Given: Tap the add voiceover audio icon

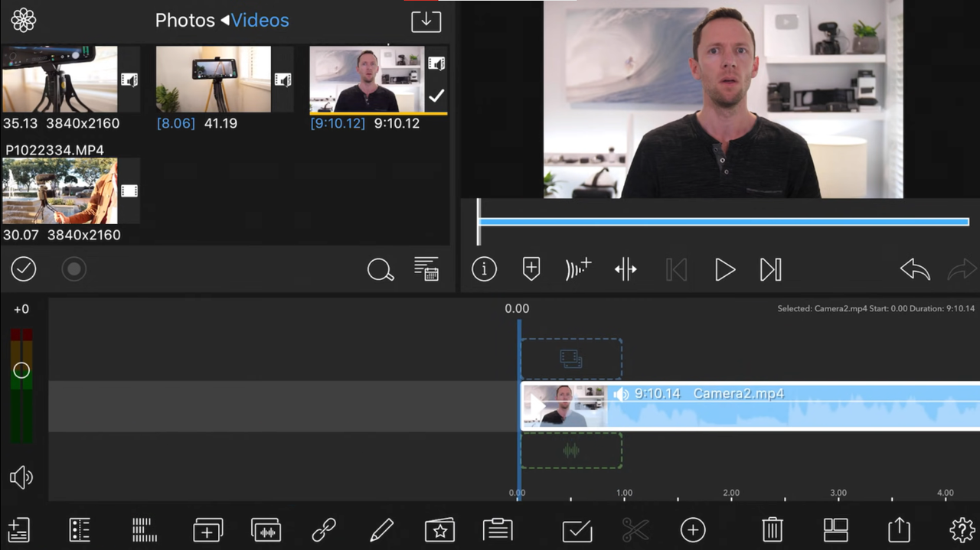Looking at the screenshot, I should click(x=578, y=268).
